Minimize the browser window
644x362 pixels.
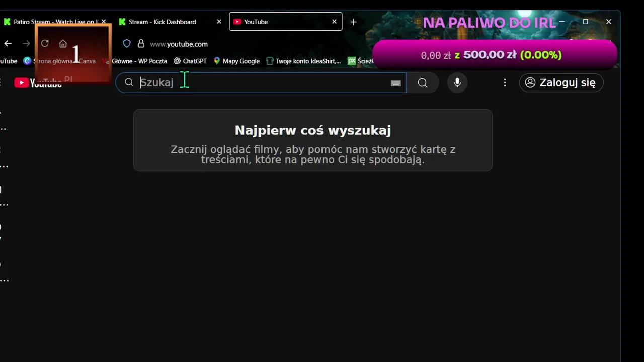click(x=562, y=22)
